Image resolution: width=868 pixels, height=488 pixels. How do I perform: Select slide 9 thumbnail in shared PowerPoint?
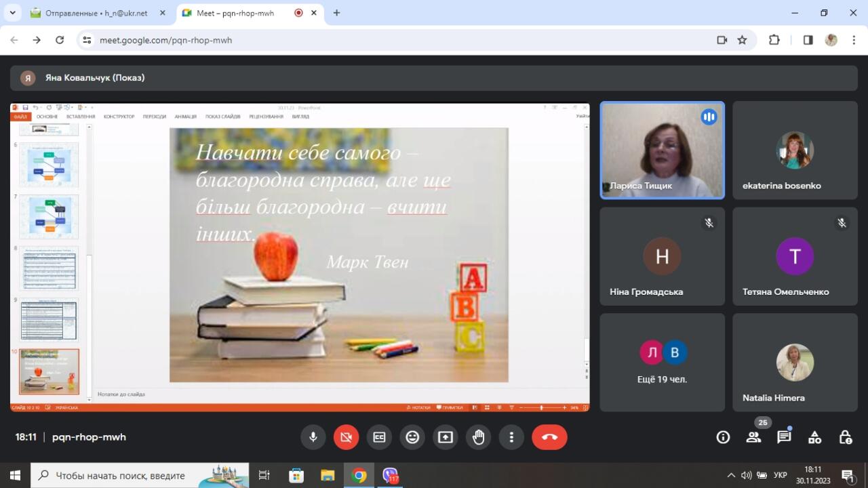(50, 319)
